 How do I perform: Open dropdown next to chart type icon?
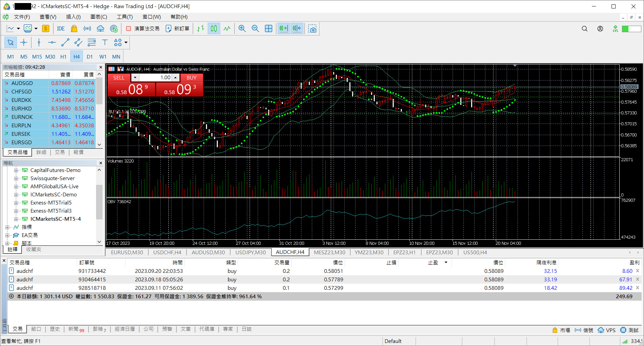pyautogui.click(x=18, y=29)
